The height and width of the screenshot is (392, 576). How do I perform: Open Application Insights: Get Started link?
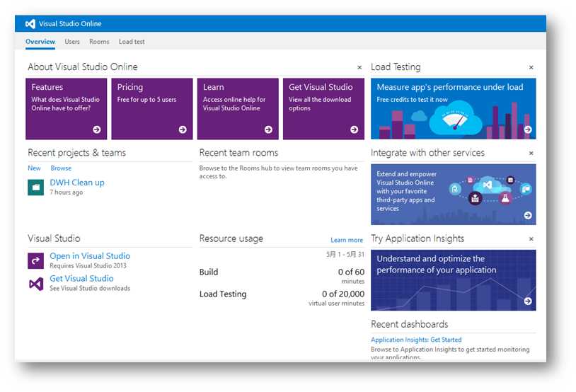point(416,340)
